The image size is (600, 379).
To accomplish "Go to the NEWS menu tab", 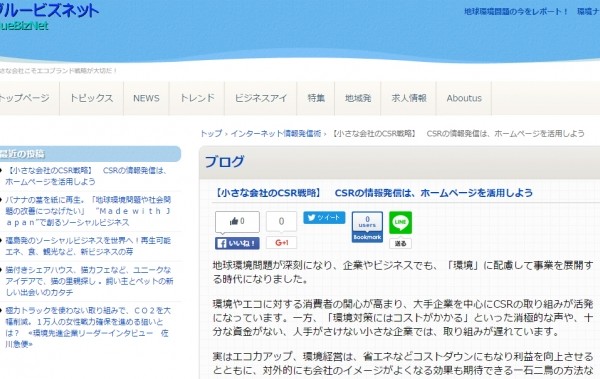I will tap(146, 98).
